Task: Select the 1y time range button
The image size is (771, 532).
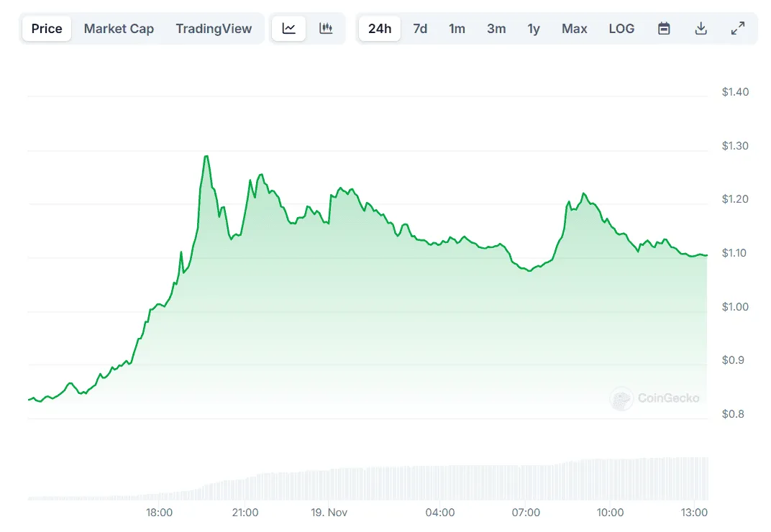Action: pos(533,28)
